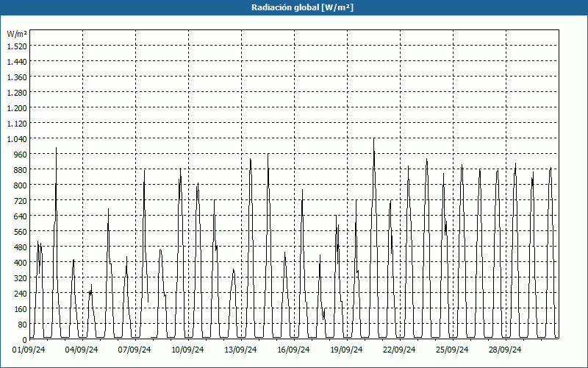Select the 04/09/24 date label
The width and height of the screenshot is (588, 368).
pos(82,350)
